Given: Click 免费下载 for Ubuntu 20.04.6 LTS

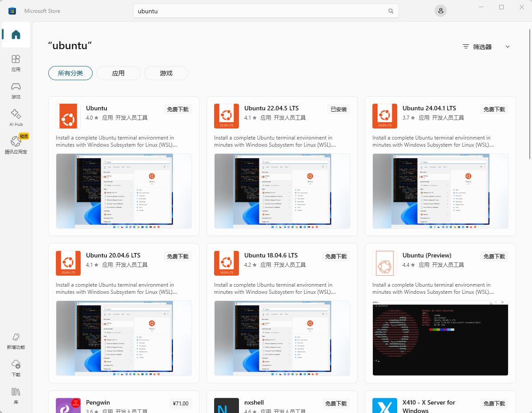Looking at the screenshot, I should coord(178,256).
